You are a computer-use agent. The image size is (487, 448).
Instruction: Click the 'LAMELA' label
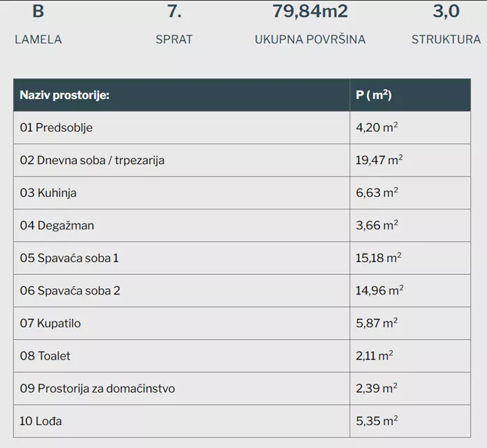pyautogui.click(x=38, y=40)
